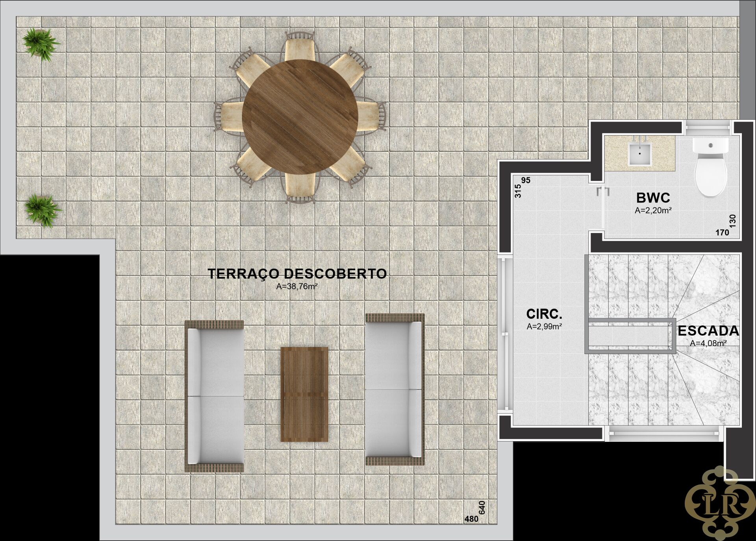
Task: Click the chair at bottom of round table
Action: 300,188
